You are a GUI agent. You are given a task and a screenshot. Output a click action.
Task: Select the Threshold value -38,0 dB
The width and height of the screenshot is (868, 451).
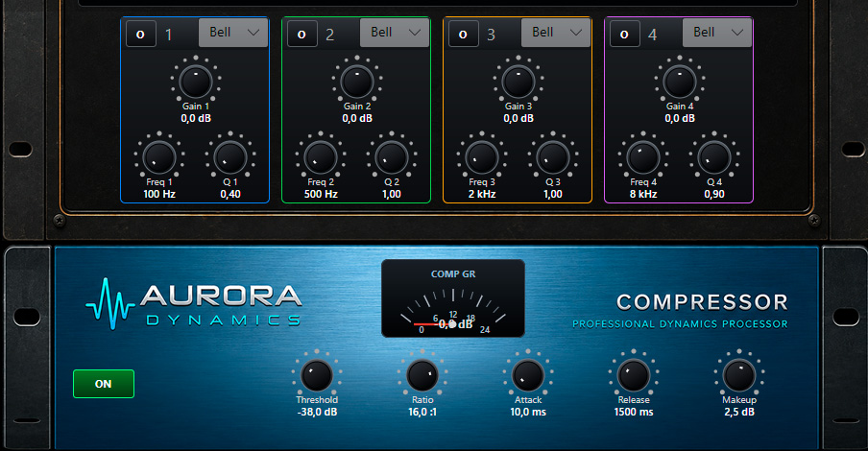coord(317,413)
